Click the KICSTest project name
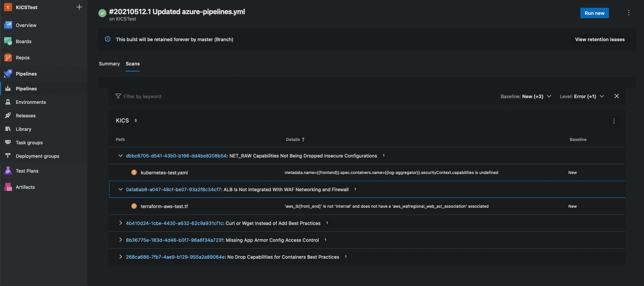Image resolution: width=644 pixels, height=286 pixels. pos(27,7)
